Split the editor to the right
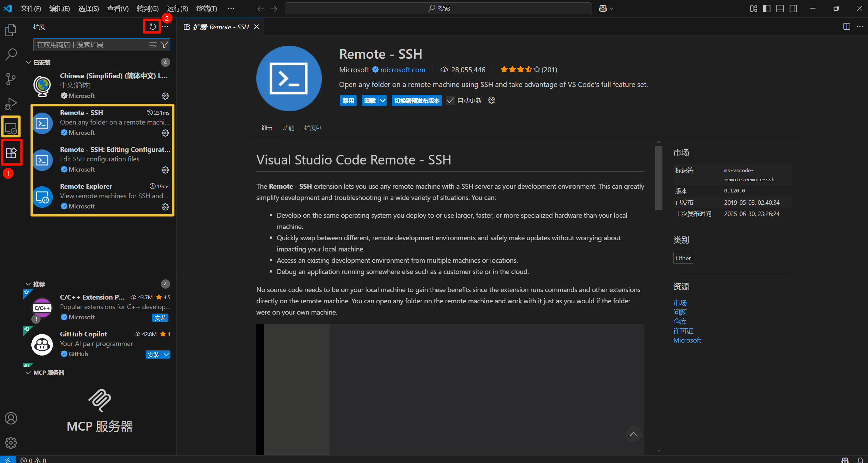The width and height of the screenshot is (868, 463). 847,27
